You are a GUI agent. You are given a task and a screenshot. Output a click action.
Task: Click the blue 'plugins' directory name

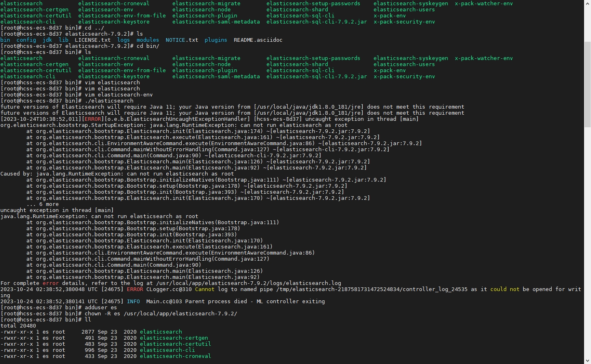click(x=216, y=40)
